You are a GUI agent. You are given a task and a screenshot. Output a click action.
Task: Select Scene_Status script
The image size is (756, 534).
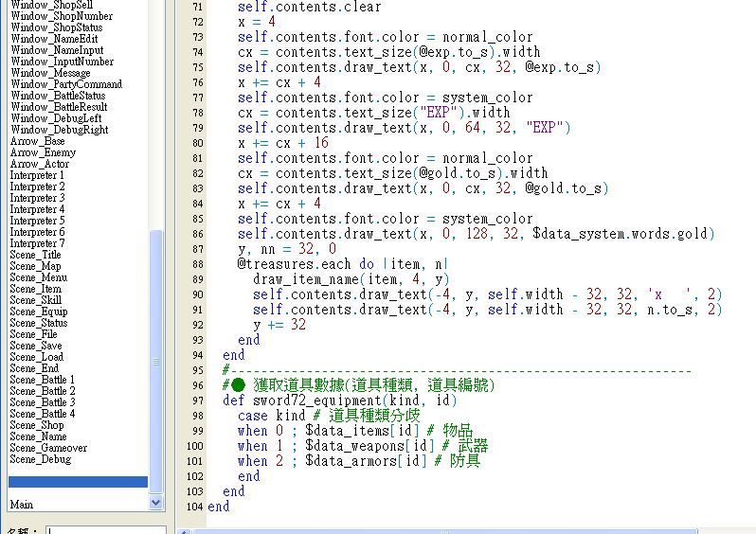(39, 323)
